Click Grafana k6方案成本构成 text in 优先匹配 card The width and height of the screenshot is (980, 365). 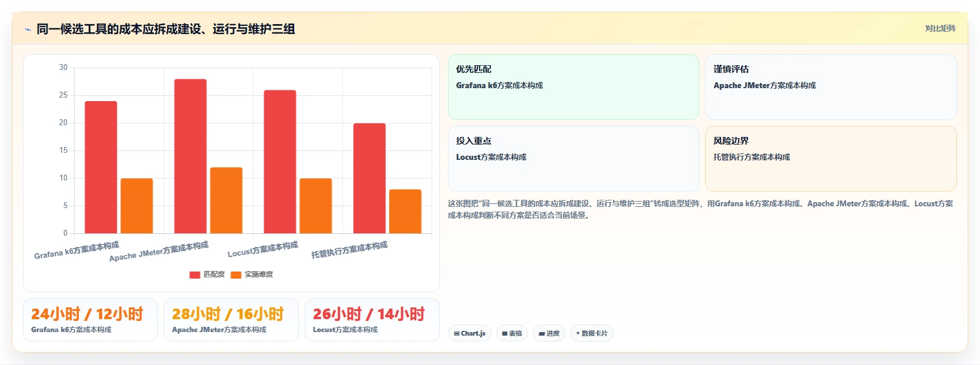click(499, 85)
